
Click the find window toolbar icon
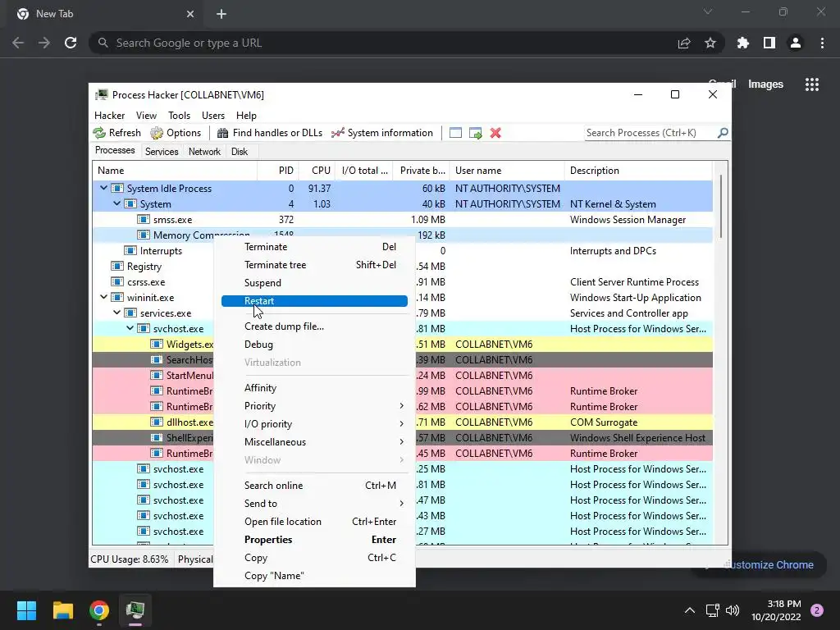click(455, 133)
